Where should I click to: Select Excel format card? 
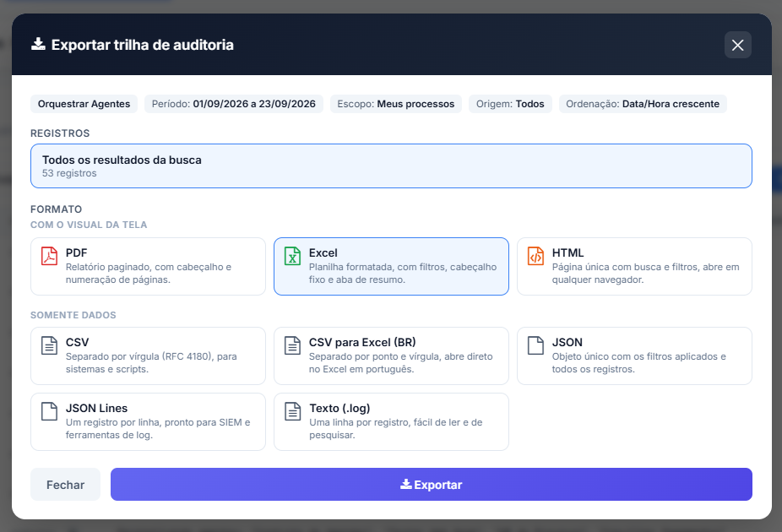(391, 266)
